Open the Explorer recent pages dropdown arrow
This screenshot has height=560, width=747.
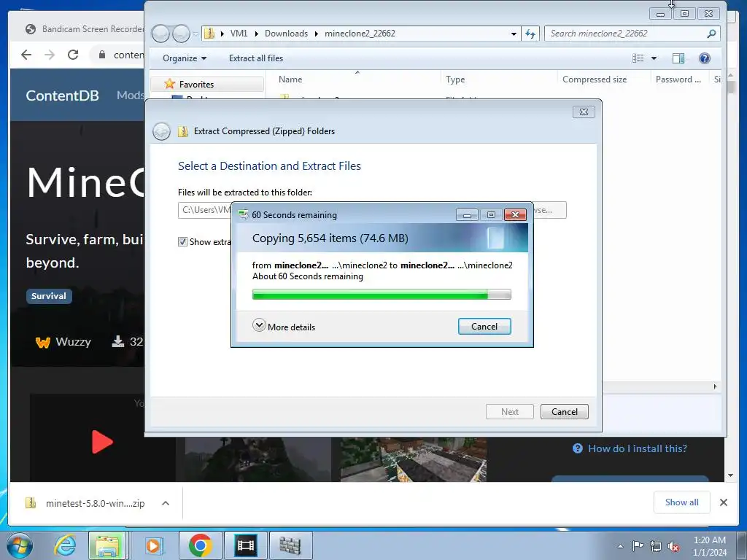(196, 34)
